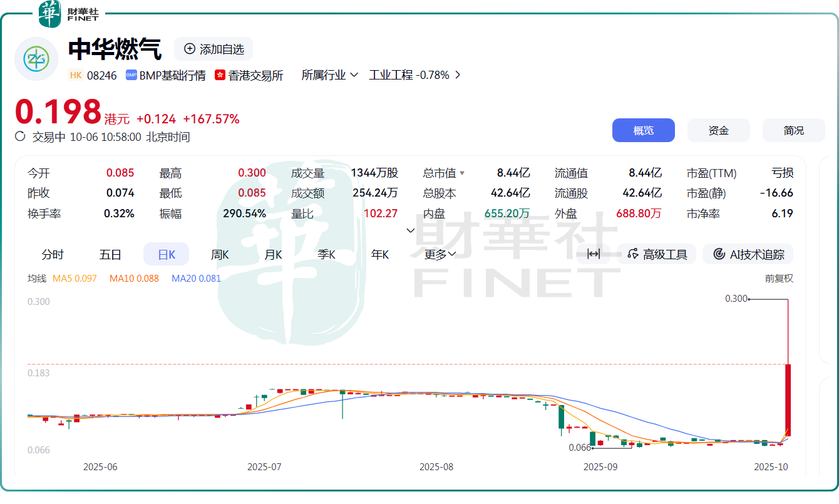Screen dimensions: 839x504
Task: Expand the 所属行业 dropdown
Action: (329, 75)
